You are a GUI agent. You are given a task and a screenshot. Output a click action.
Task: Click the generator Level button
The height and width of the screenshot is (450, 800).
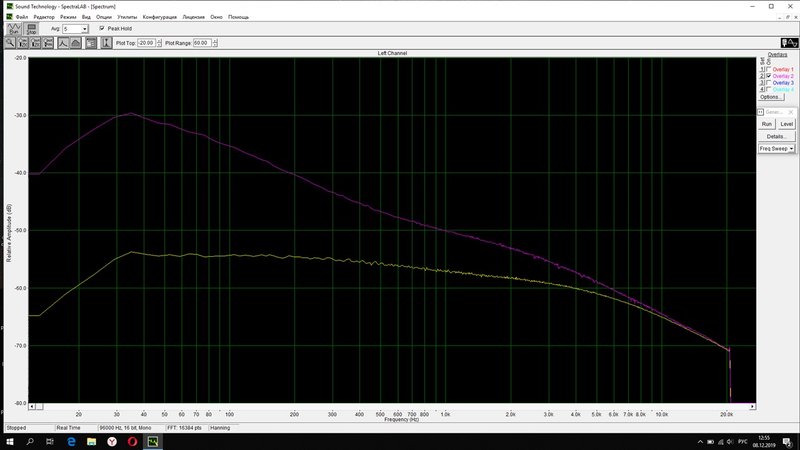coord(786,124)
